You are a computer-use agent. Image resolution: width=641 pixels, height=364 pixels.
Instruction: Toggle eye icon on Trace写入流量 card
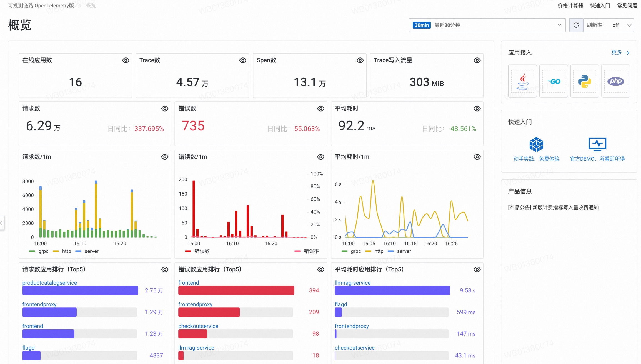coord(477,60)
